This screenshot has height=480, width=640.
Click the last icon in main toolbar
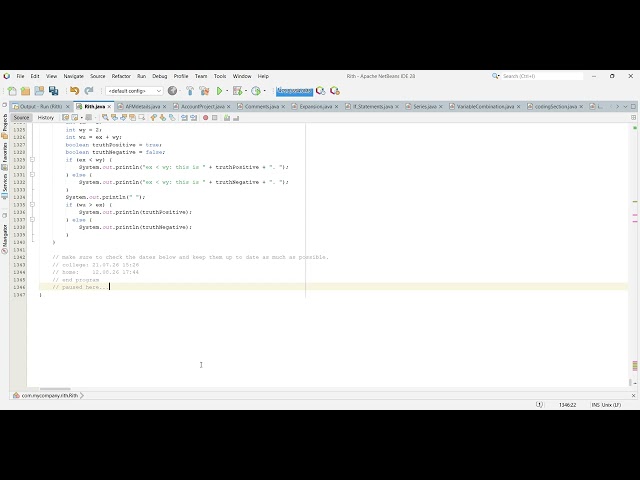(335, 91)
